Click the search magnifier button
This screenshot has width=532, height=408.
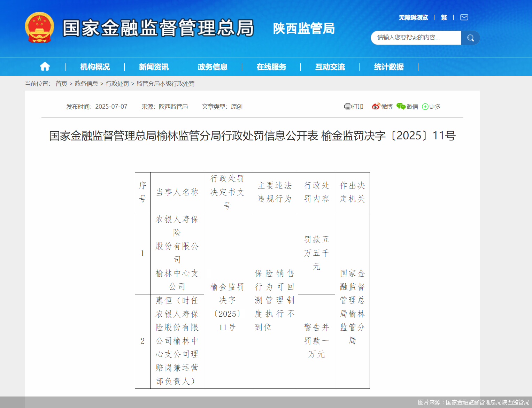(470, 38)
